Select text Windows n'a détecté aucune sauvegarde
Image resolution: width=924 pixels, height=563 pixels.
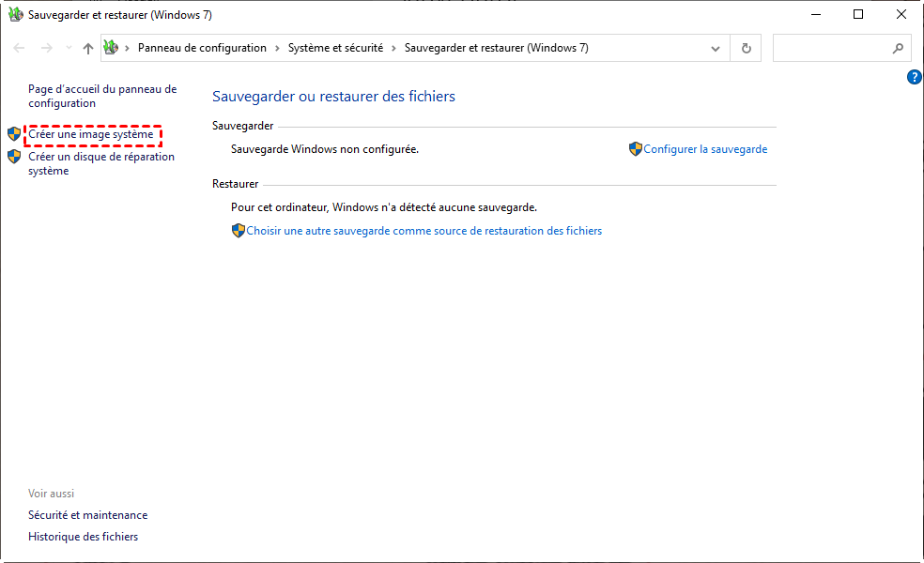(x=435, y=207)
